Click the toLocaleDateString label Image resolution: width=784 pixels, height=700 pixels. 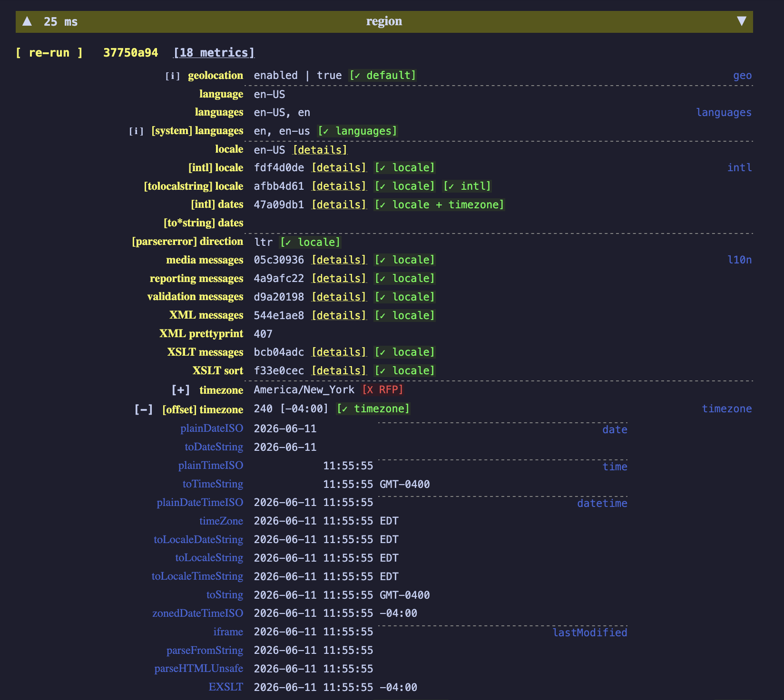[x=198, y=540]
